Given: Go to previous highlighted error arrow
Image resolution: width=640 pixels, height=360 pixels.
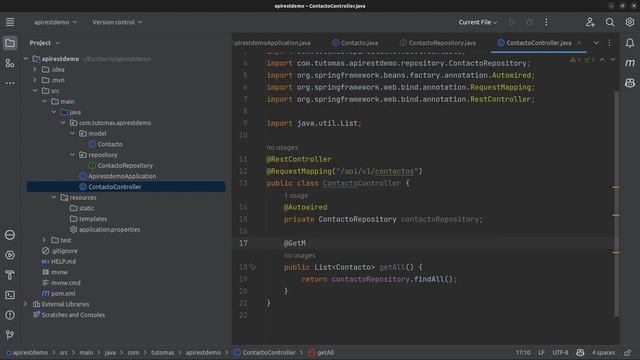Looking at the screenshot, I should 602,60.
